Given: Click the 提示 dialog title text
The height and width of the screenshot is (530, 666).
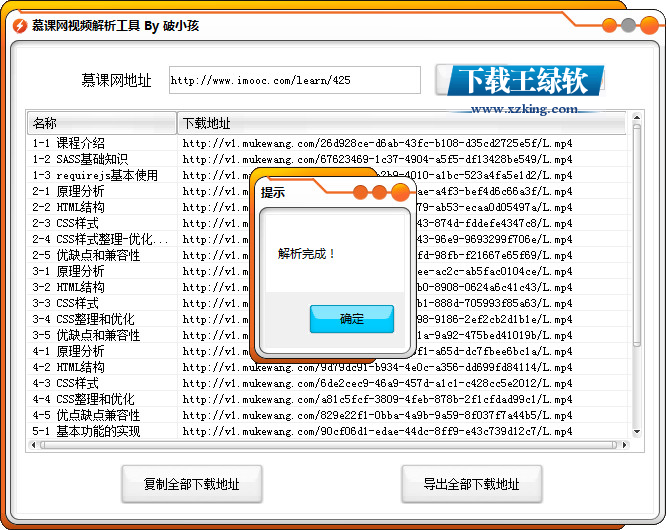Looking at the screenshot, I should [x=272, y=192].
